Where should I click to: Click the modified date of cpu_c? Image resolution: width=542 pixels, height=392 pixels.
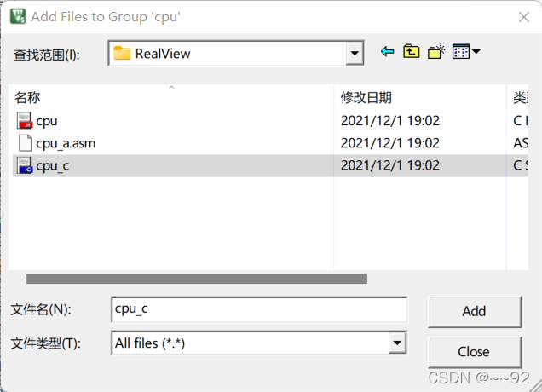pos(390,165)
